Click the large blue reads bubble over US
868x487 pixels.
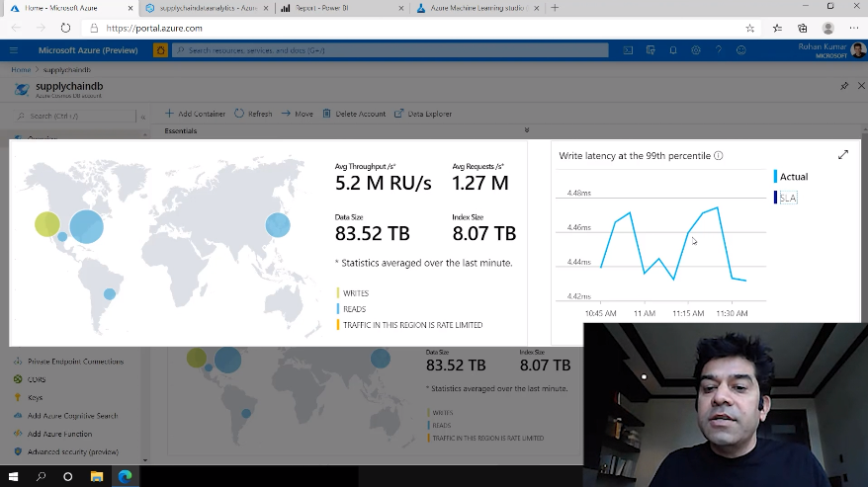87,226
